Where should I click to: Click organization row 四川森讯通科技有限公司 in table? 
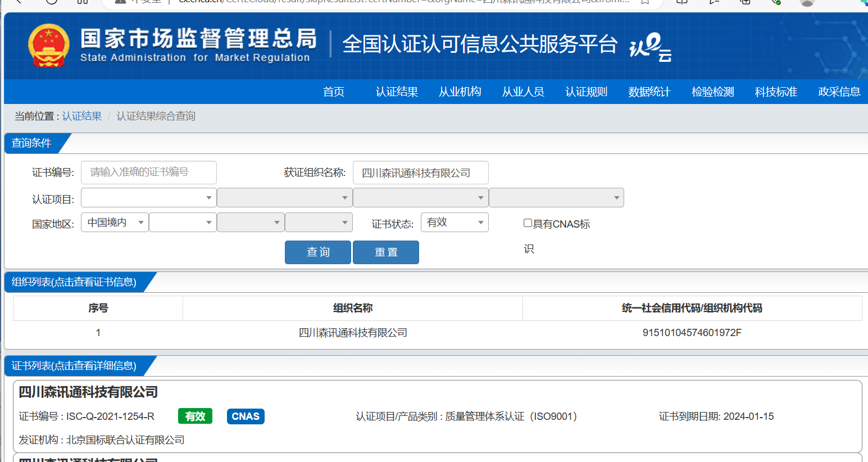353,333
